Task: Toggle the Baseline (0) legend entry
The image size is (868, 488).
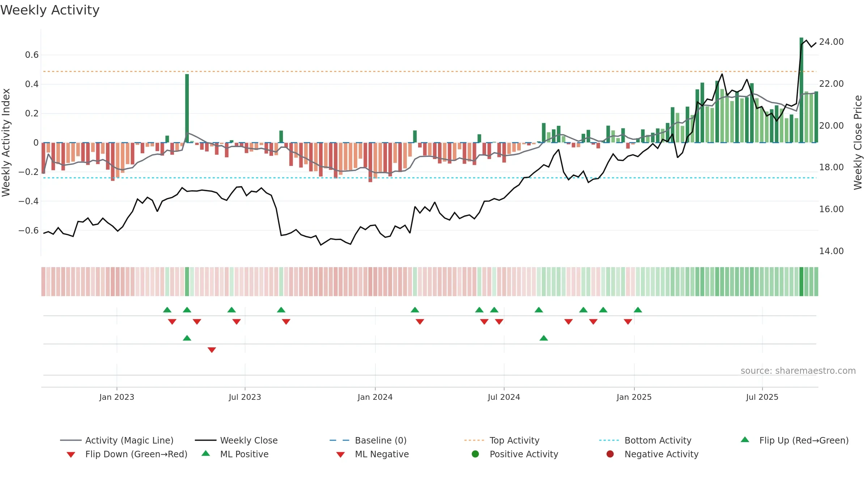Action: click(368, 440)
